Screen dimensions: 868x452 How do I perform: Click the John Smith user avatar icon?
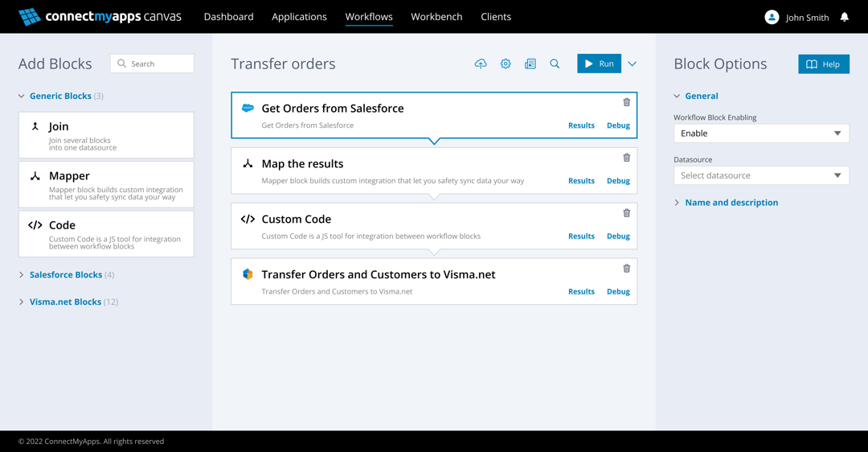772,17
